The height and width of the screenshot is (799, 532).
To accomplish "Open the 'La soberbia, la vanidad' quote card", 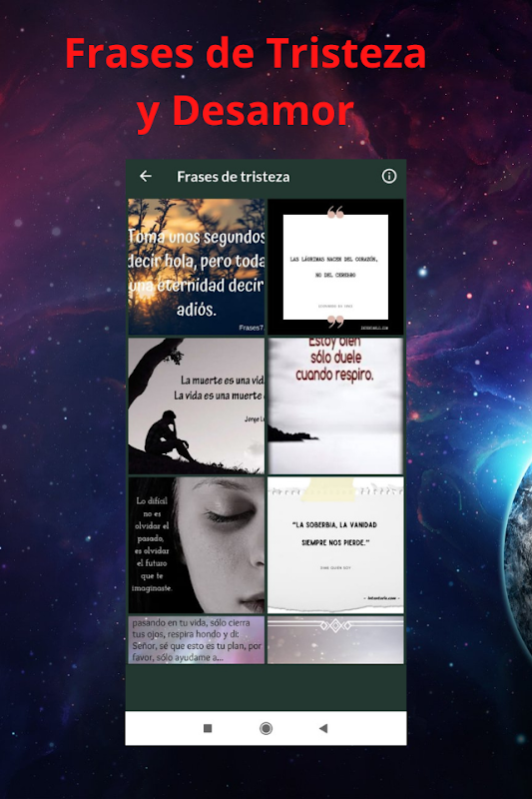I will coord(335,545).
